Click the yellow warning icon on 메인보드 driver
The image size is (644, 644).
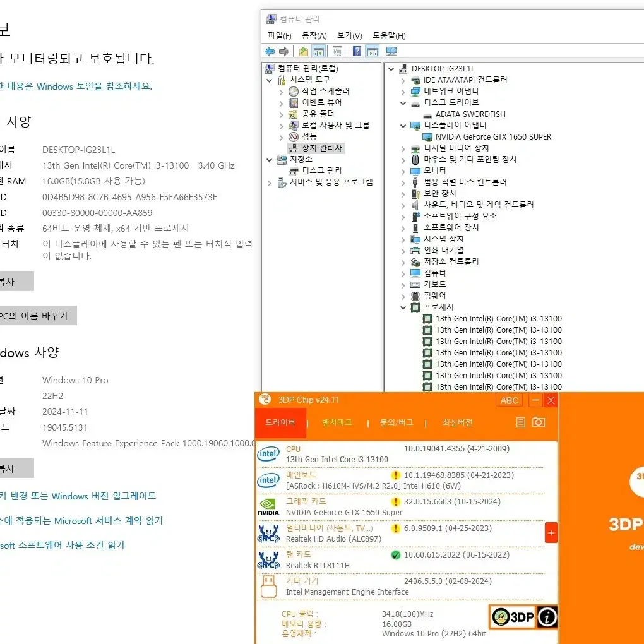coord(395,475)
